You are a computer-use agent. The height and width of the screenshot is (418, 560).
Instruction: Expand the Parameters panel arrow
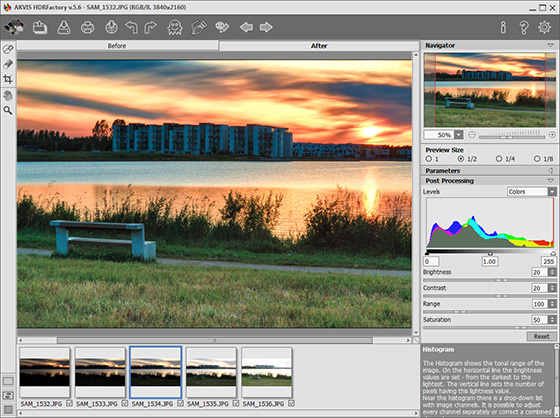551,170
